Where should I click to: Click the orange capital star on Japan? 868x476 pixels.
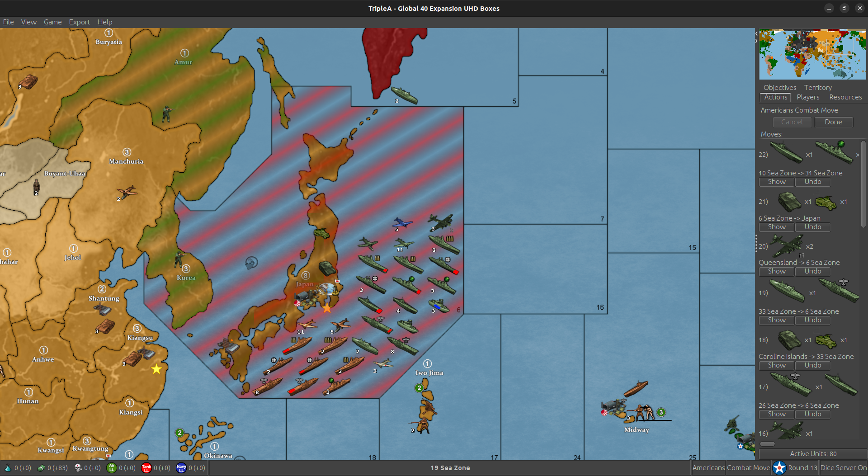click(x=327, y=309)
